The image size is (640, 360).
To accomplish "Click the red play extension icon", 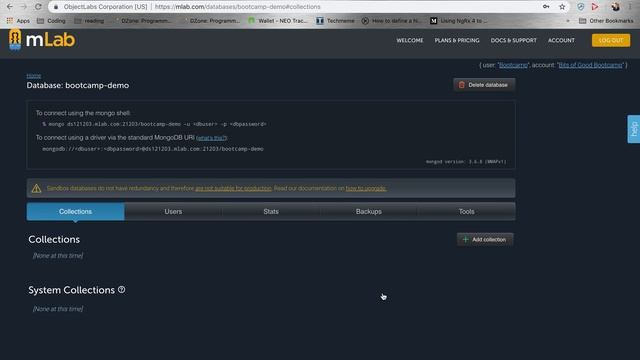I will tap(595, 7).
